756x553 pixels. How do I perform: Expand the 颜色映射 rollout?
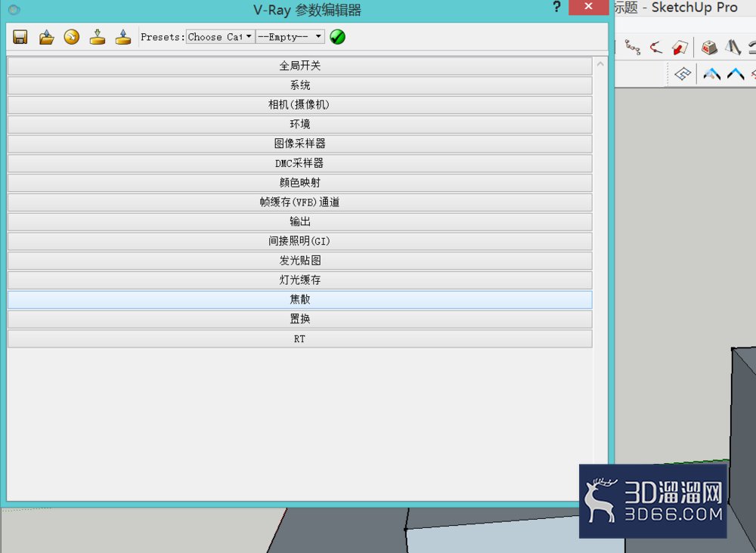[300, 183]
